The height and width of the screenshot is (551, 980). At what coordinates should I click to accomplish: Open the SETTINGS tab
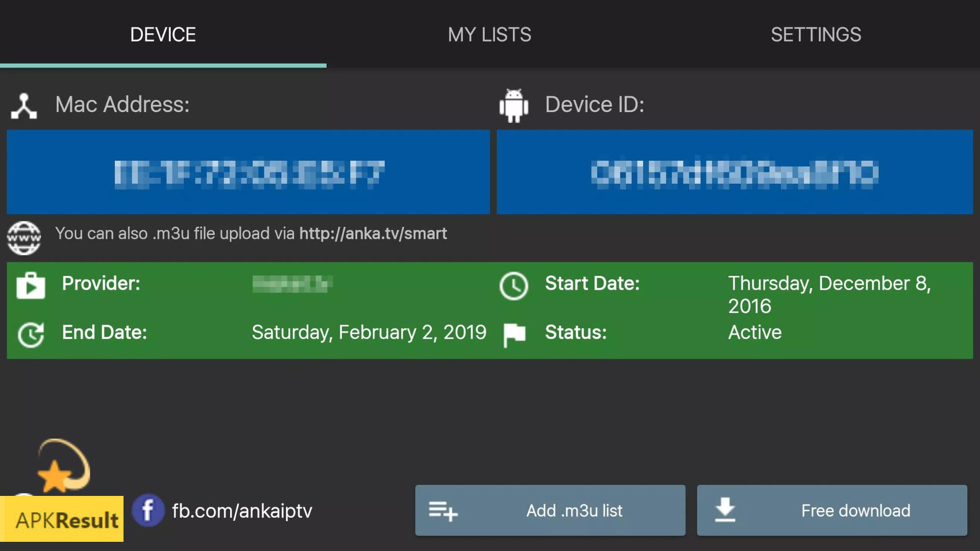click(x=816, y=34)
